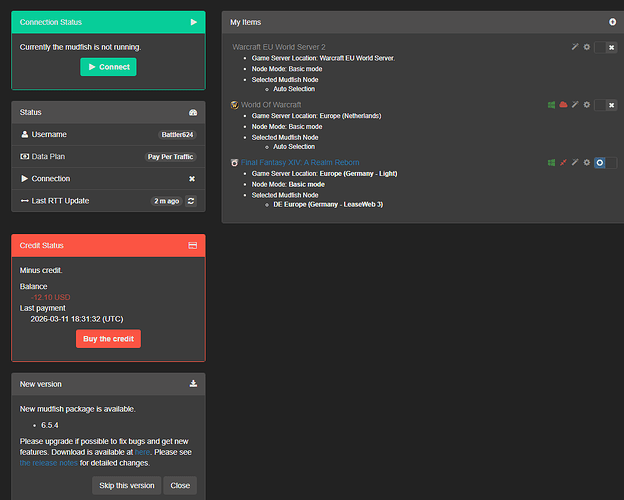Click version number 6.5.4
Screen dimensions: 624x500
[50, 426]
